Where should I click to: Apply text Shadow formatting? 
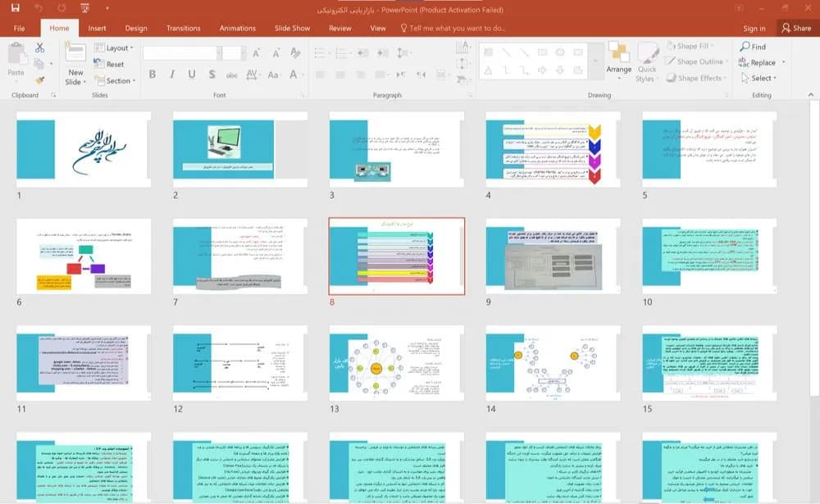(x=212, y=75)
